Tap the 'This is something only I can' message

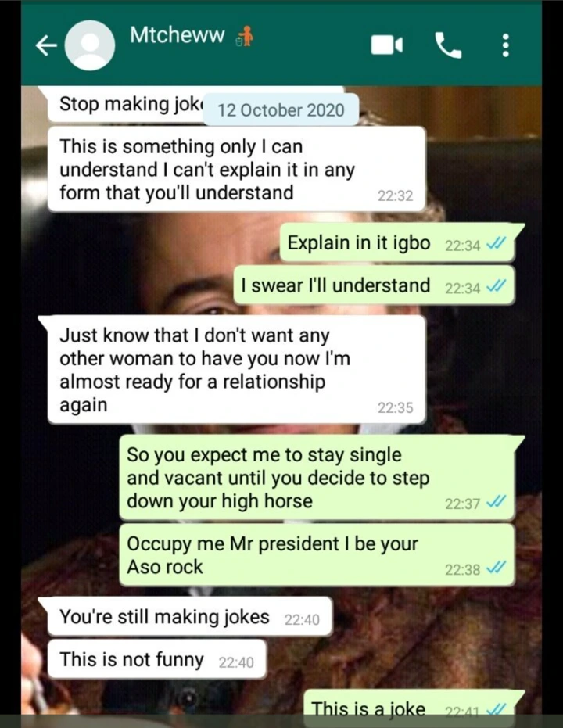pos(236,169)
